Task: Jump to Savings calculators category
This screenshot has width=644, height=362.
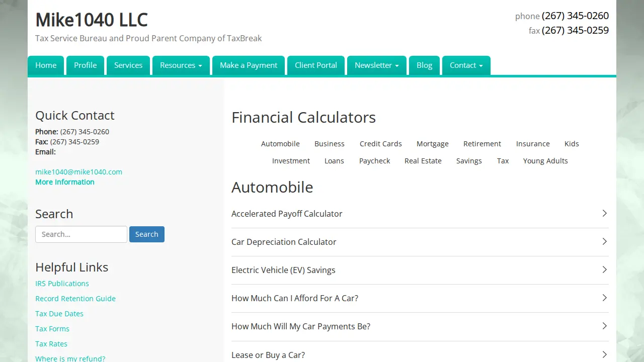Action: tap(469, 161)
